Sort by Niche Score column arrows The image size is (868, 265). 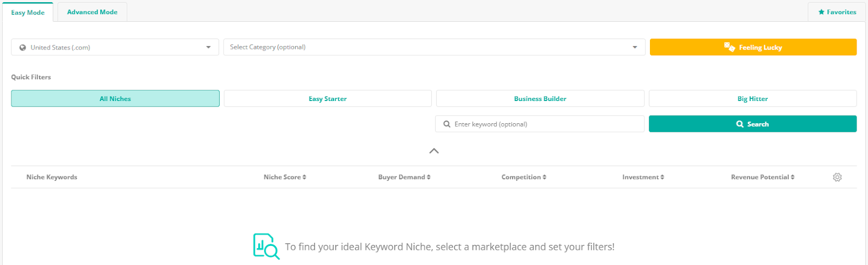(x=304, y=177)
